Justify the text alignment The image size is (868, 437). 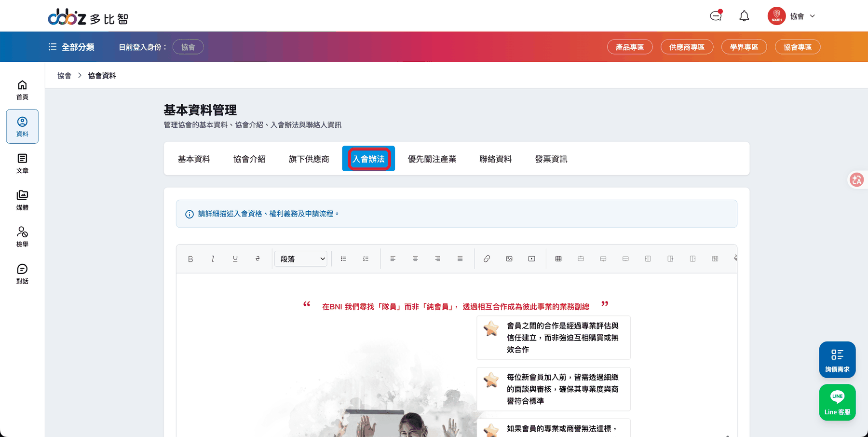click(460, 259)
